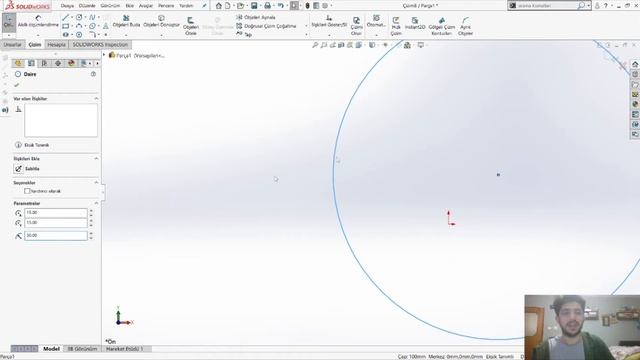Click İlişkileri Göster/Sil tool
The width and height of the screenshot is (640, 360).
pyautogui.click(x=329, y=21)
